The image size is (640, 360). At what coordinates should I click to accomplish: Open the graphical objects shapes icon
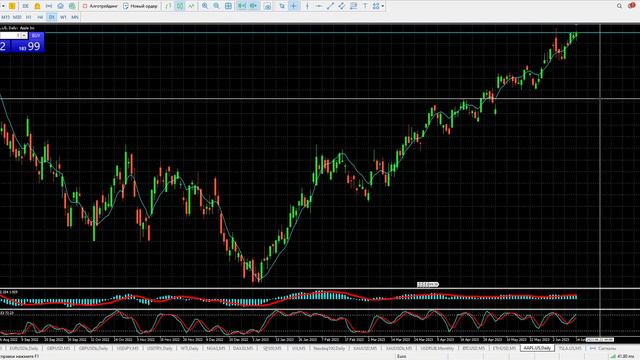tap(376, 6)
